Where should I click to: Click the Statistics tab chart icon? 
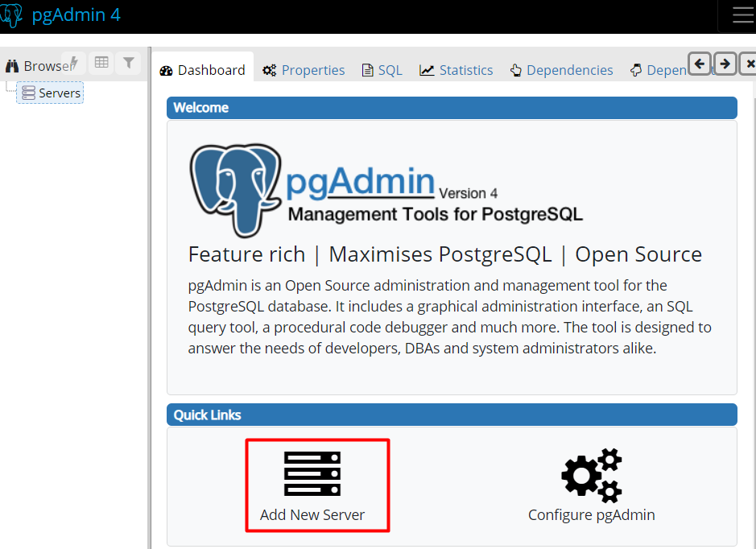(427, 70)
